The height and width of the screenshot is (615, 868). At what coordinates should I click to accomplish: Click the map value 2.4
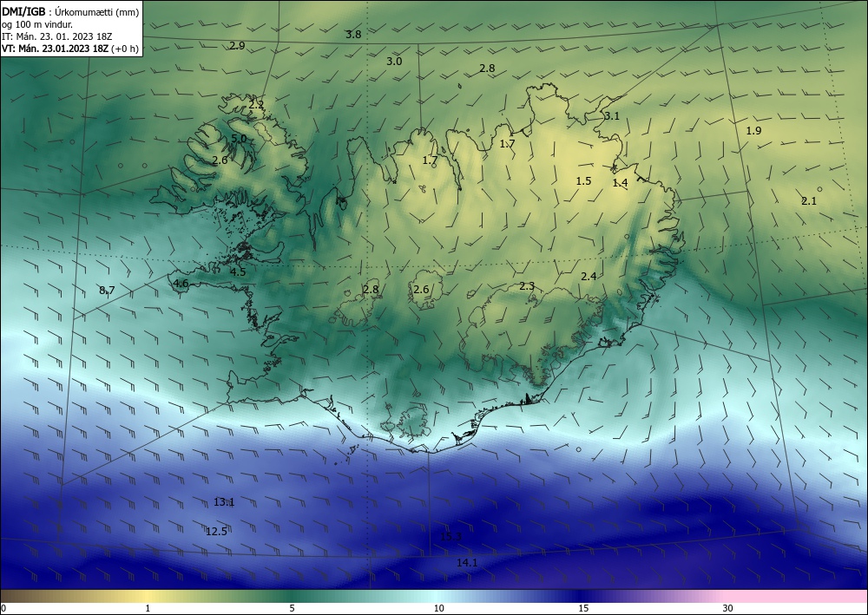tap(589, 277)
